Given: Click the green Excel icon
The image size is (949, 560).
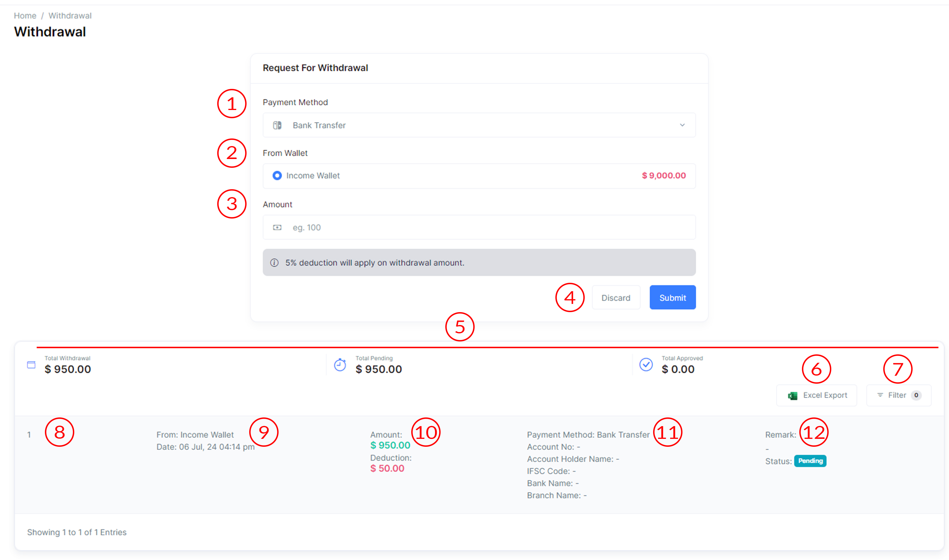Looking at the screenshot, I should [792, 395].
